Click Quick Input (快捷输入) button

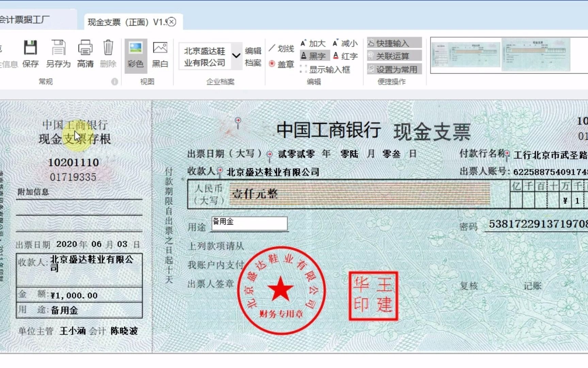coord(394,43)
